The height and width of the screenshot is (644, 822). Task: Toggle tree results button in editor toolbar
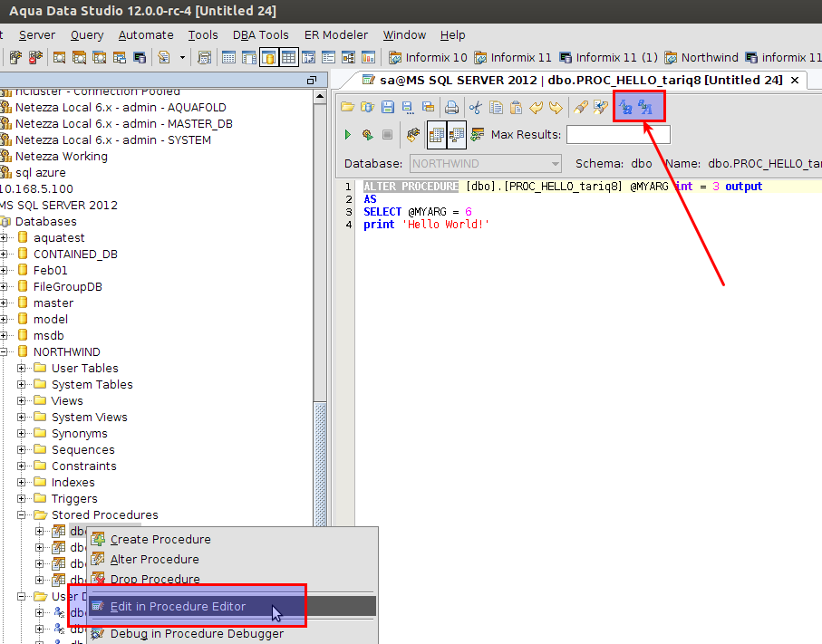pos(457,135)
